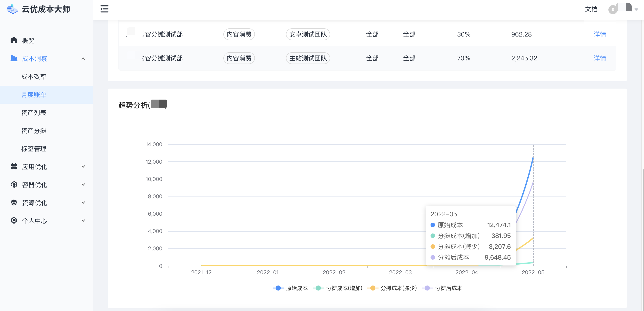
Task: Click the 成本洞察 bar chart icon
Action: [14, 58]
